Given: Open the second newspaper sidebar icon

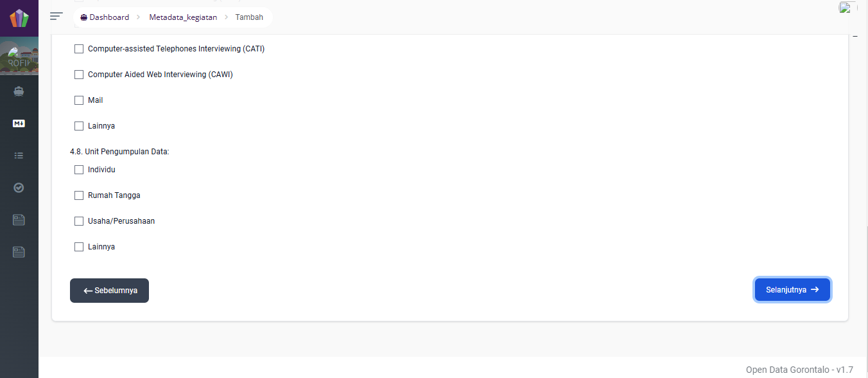Looking at the screenshot, I should coord(19,252).
